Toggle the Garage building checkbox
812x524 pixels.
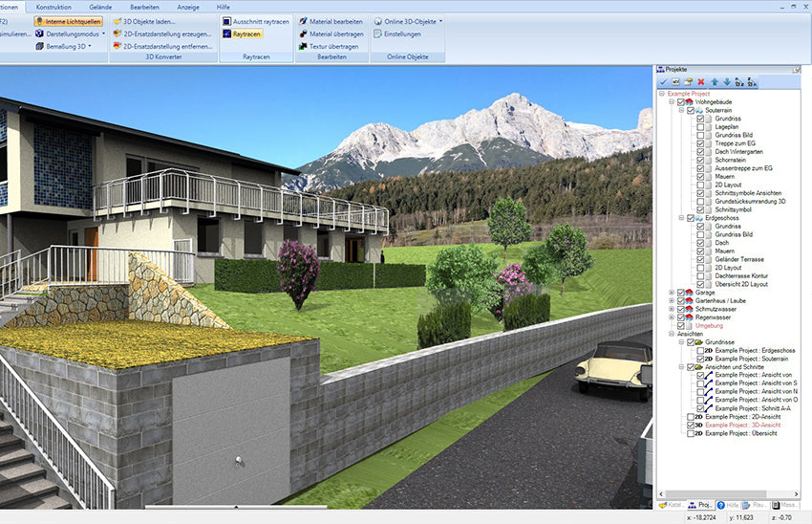(x=681, y=293)
